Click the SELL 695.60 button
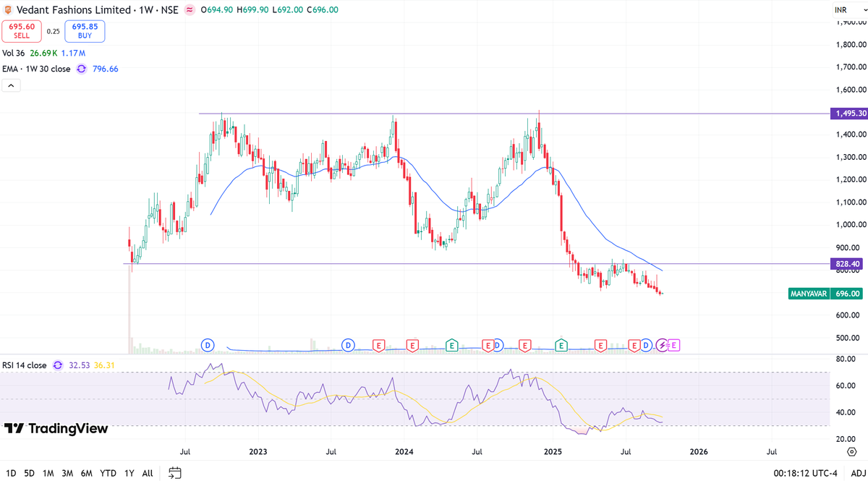 tap(21, 31)
